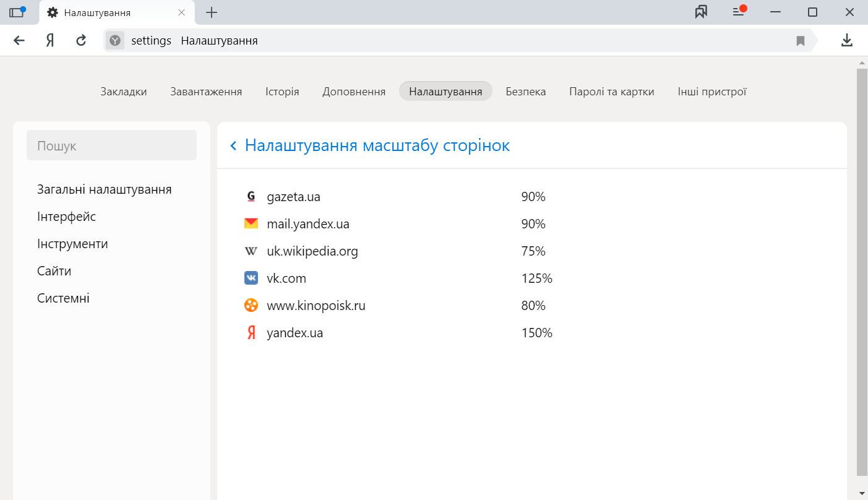
Task: Select the mail.yandex.ua entry
Action: [x=308, y=224]
